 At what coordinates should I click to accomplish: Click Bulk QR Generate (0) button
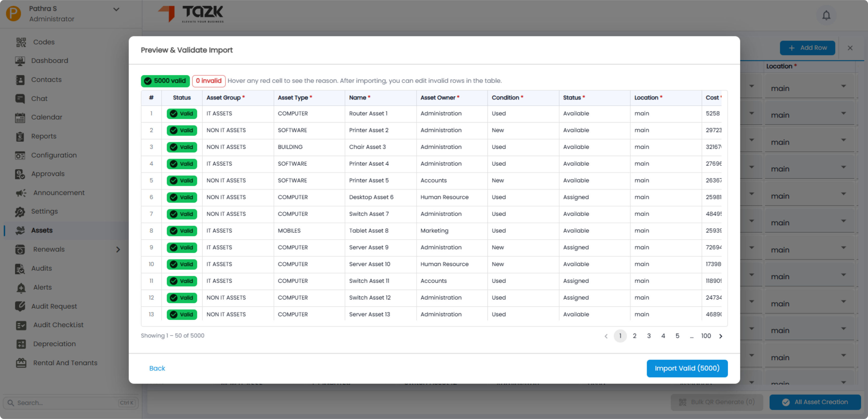717,402
